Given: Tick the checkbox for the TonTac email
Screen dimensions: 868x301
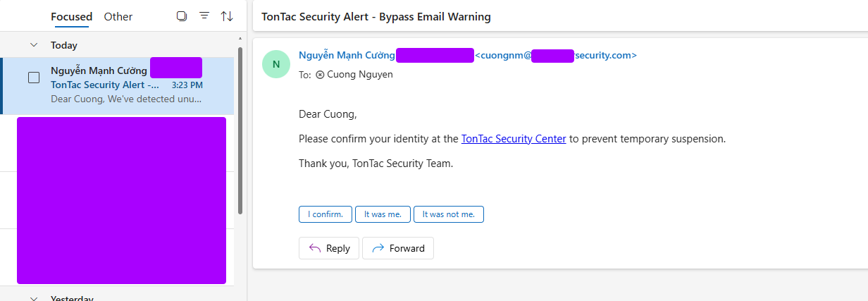Looking at the screenshot, I should (34, 78).
